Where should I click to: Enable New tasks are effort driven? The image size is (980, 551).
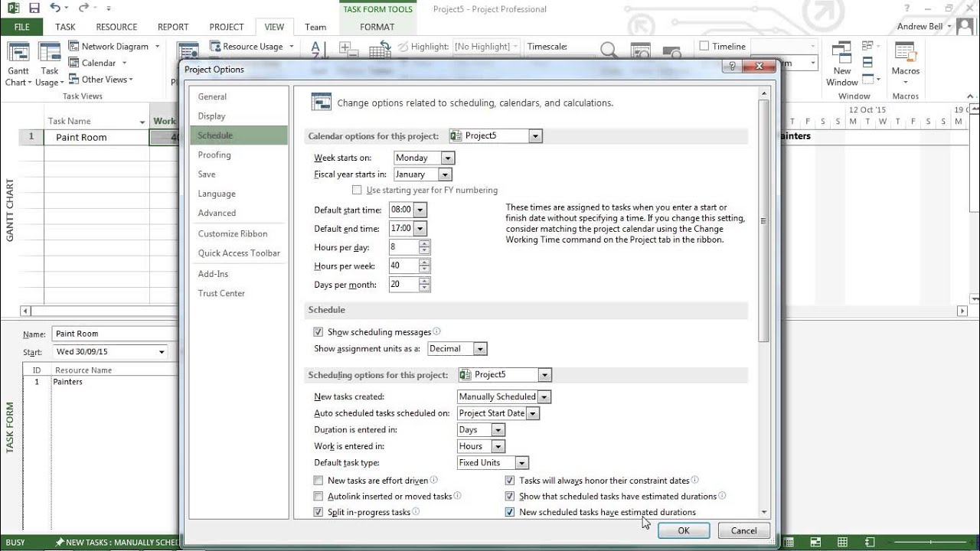coord(318,481)
